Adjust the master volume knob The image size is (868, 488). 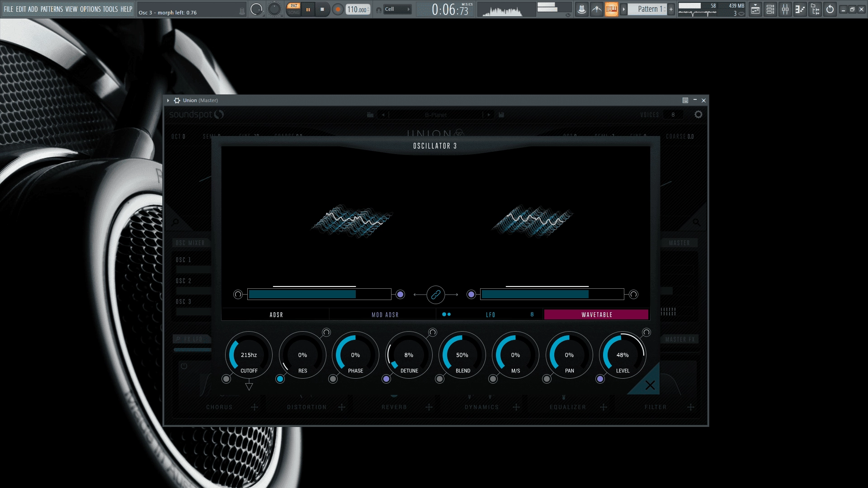pyautogui.click(x=256, y=9)
